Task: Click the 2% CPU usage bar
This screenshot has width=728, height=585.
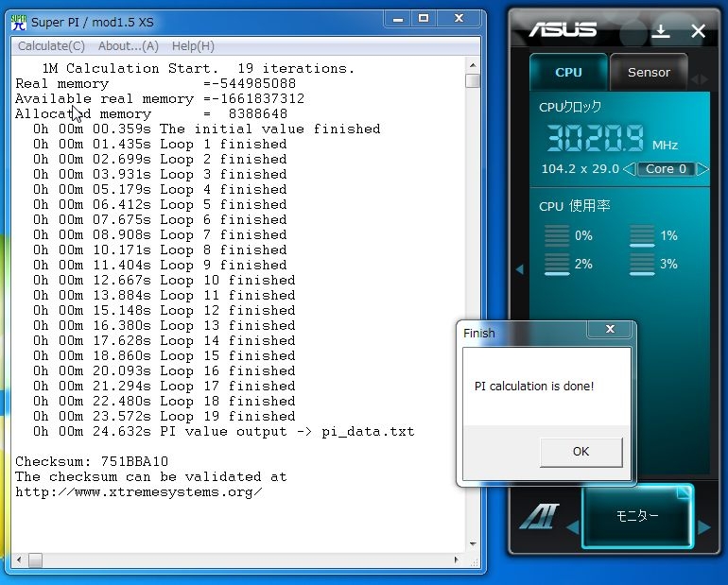Action: click(x=557, y=265)
